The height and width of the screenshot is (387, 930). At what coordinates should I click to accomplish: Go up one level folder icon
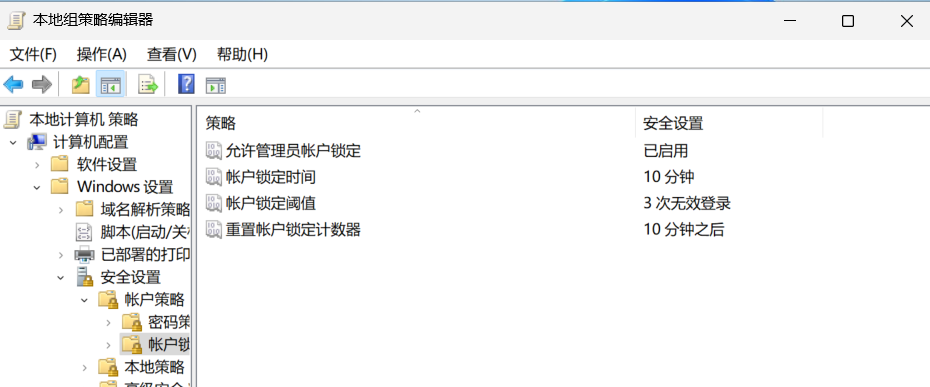tap(81, 84)
